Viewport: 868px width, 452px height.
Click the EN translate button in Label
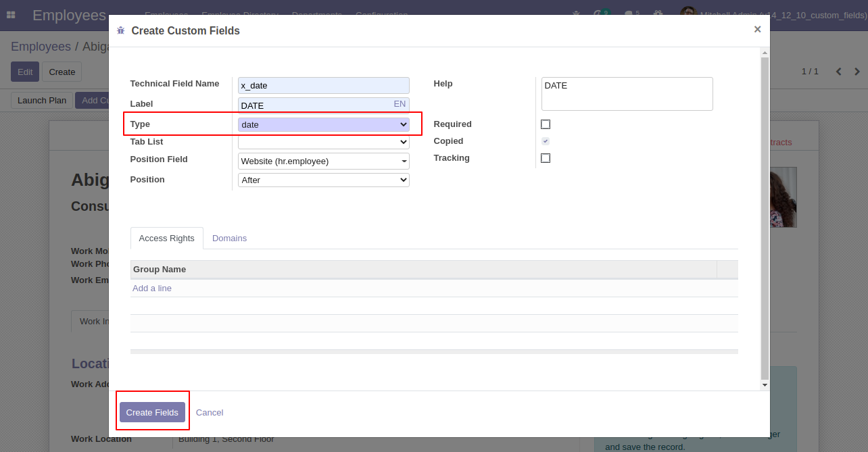point(400,104)
